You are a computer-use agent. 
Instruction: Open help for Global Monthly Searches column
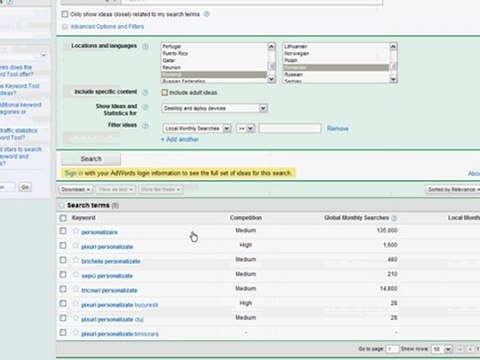[394, 218]
